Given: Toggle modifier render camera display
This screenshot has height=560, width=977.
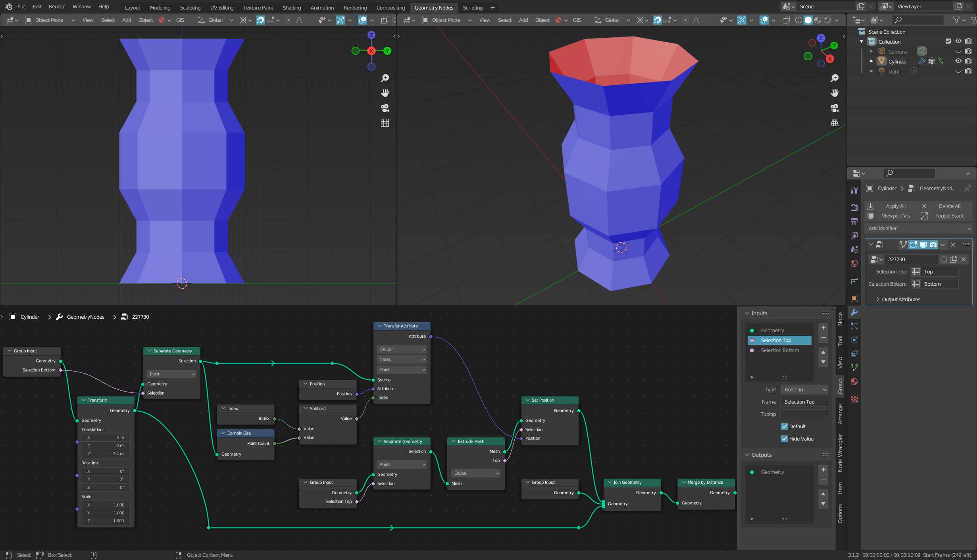Looking at the screenshot, I should point(933,244).
